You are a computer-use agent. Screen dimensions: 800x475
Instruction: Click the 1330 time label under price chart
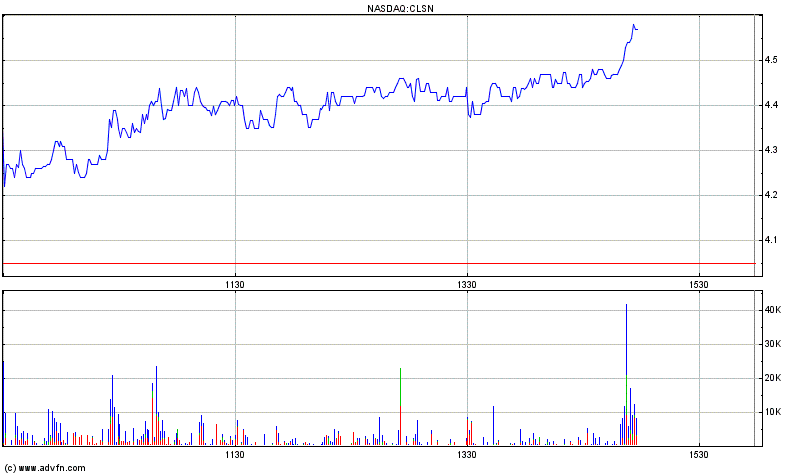[467, 285]
